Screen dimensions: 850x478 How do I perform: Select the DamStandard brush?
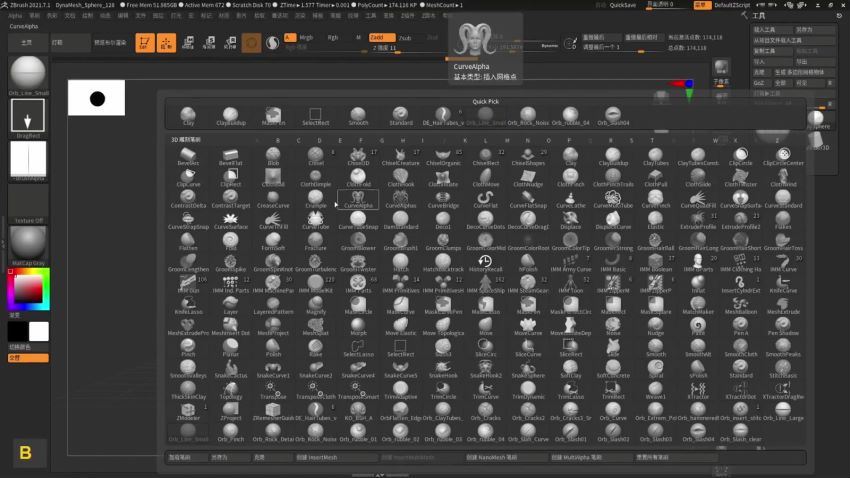pos(401,220)
